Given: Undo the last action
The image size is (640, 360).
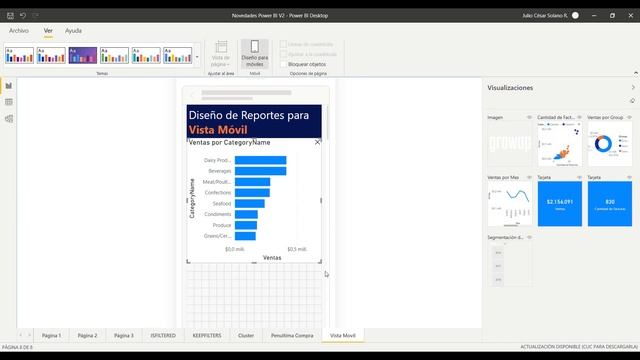Looking at the screenshot, I should click(x=23, y=16).
